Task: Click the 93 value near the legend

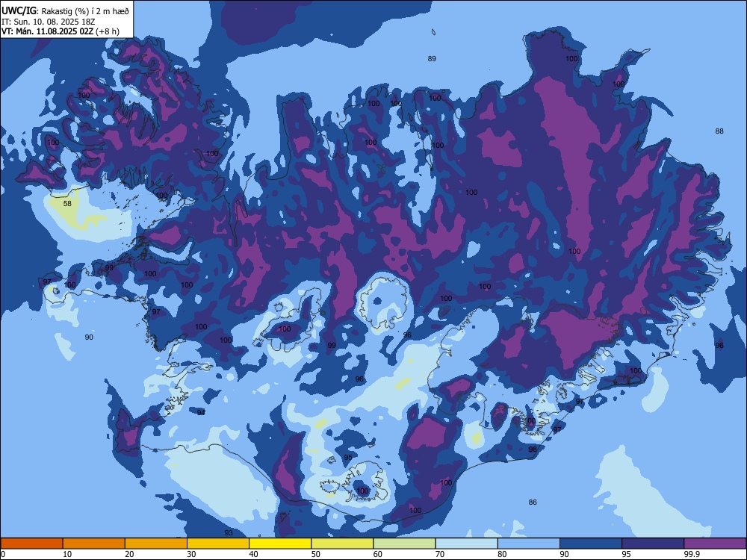Action: pos(229,532)
